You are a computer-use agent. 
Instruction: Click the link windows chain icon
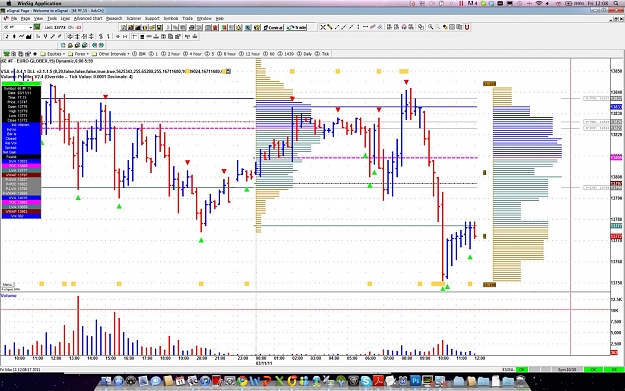pyautogui.click(x=421, y=27)
